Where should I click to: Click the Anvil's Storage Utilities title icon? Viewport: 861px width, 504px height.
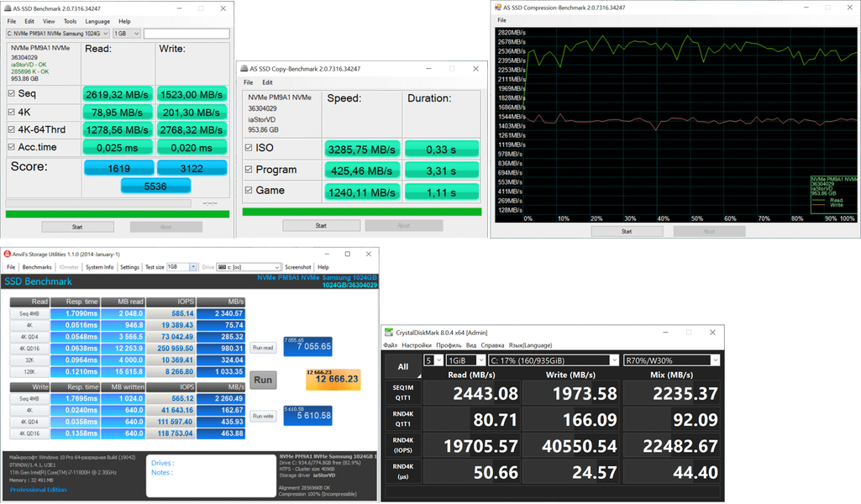[8, 254]
